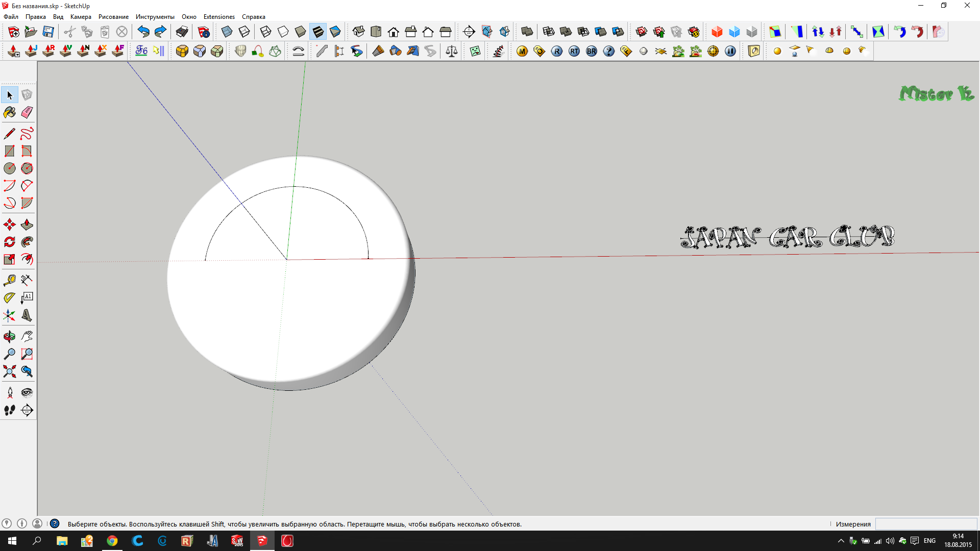Image resolution: width=980 pixels, height=551 pixels.
Task: Show hidden system tray icons
Action: 841,541
